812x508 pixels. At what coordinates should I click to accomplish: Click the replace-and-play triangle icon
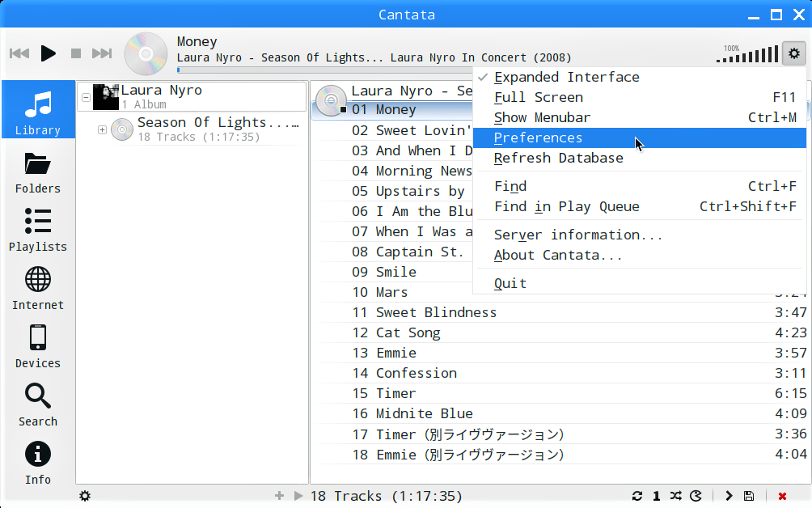(298, 496)
